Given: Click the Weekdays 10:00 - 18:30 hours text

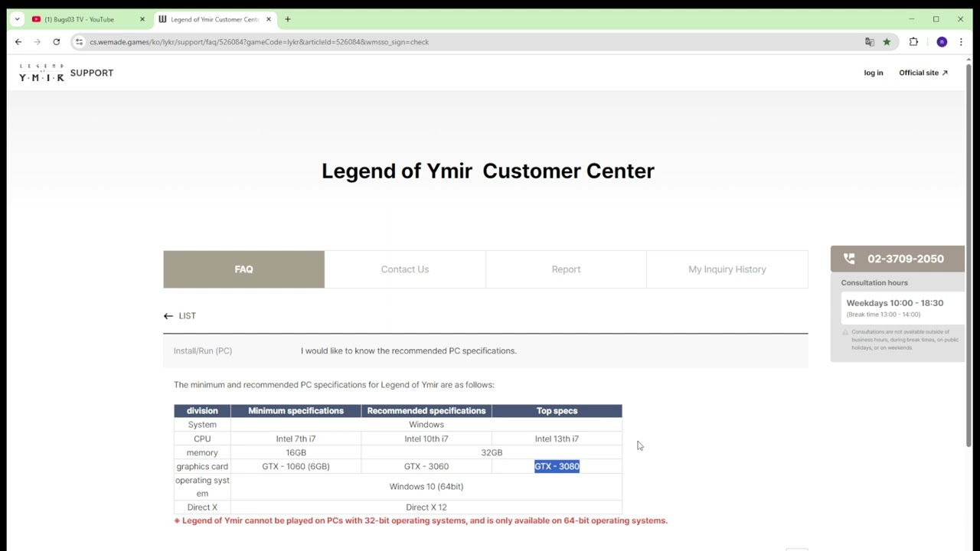Looking at the screenshot, I should tap(895, 303).
